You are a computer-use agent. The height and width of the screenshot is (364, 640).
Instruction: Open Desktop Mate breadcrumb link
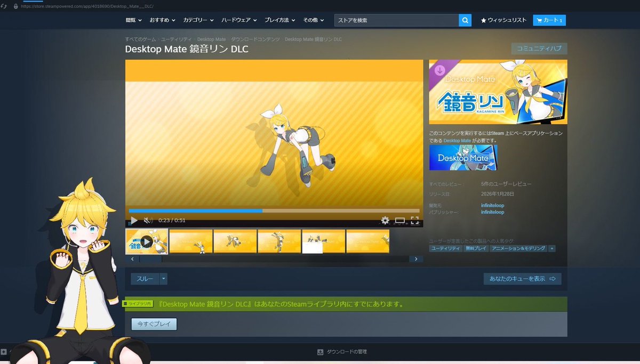pyautogui.click(x=211, y=39)
